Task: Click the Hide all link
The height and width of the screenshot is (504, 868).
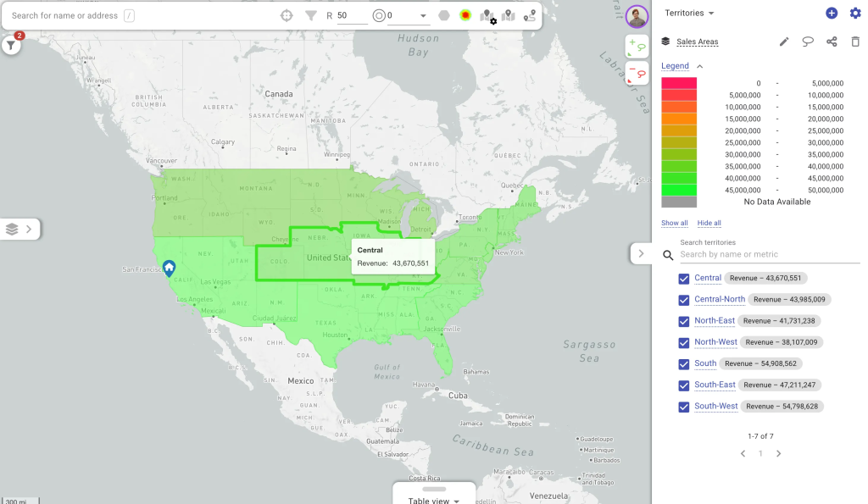Action: click(709, 223)
